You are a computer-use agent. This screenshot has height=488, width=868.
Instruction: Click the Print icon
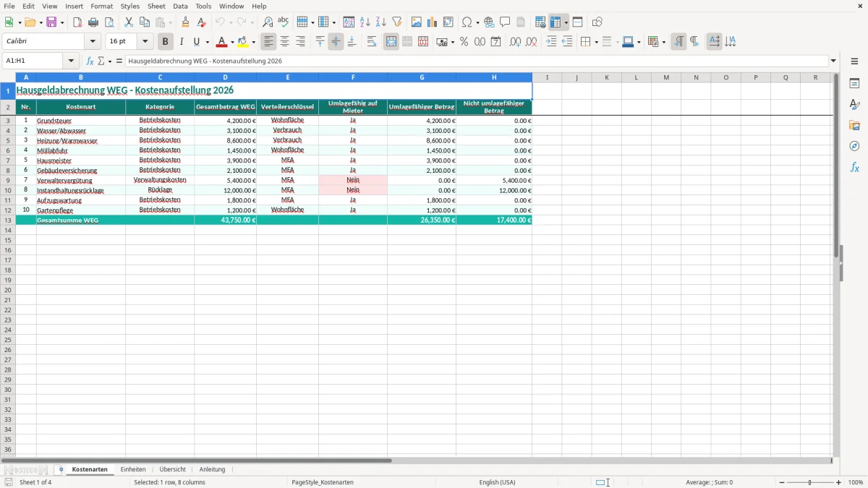93,22
